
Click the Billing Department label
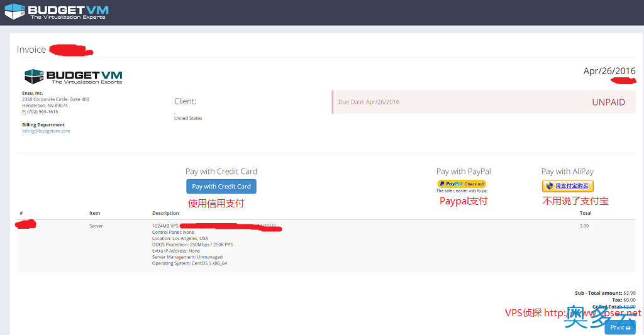pos(43,125)
